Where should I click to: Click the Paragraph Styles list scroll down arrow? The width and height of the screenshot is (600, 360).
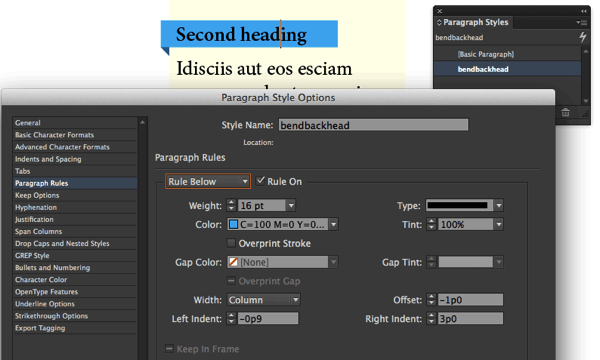585,101
